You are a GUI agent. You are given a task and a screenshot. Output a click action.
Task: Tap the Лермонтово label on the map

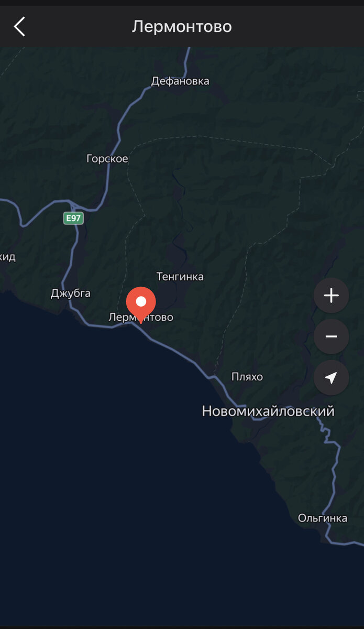tap(140, 318)
